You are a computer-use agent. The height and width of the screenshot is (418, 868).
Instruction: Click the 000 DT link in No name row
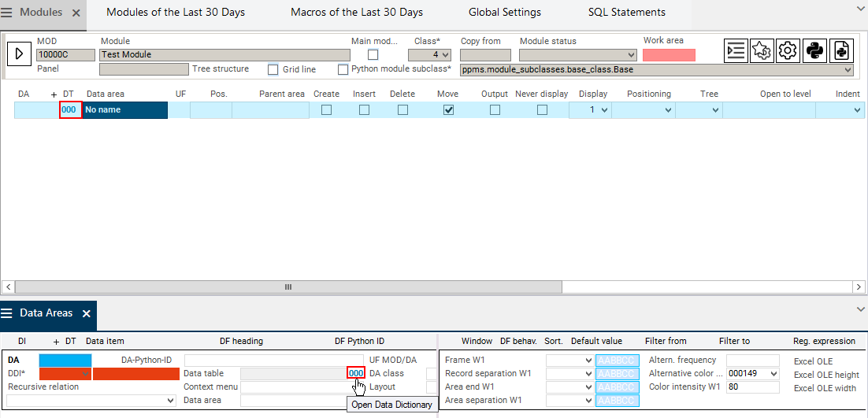[x=69, y=110]
